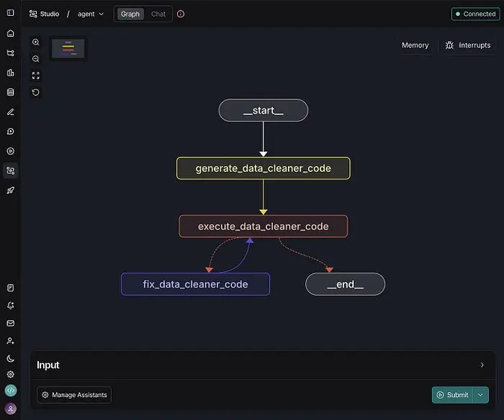Select the Graph tab

pos(130,14)
